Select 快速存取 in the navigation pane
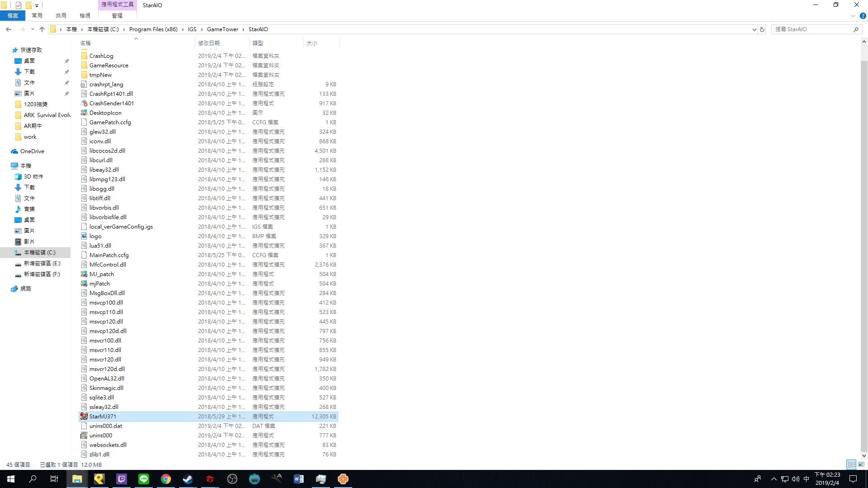The image size is (868, 488). pyautogui.click(x=31, y=50)
